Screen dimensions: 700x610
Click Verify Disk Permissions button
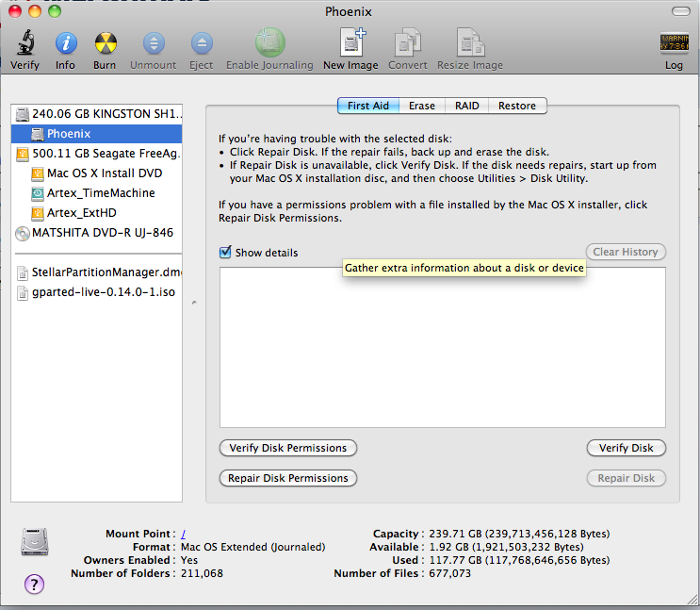click(288, 448)
